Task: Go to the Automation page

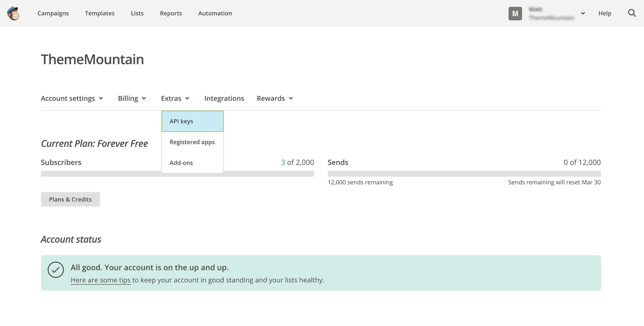Action: tap(215, 13)
